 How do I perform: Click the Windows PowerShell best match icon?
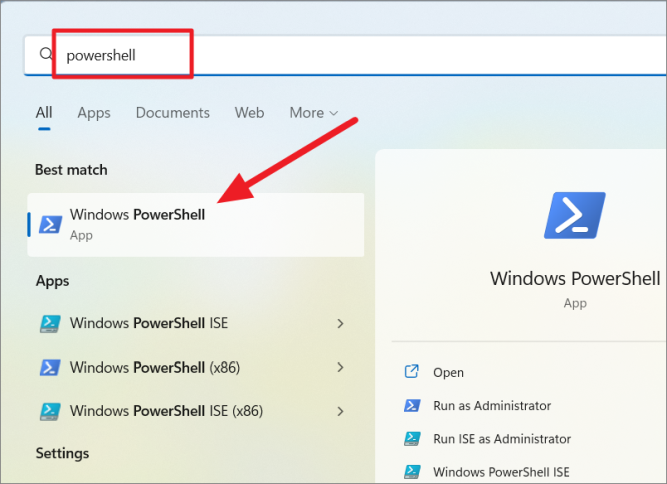(51, 225)
